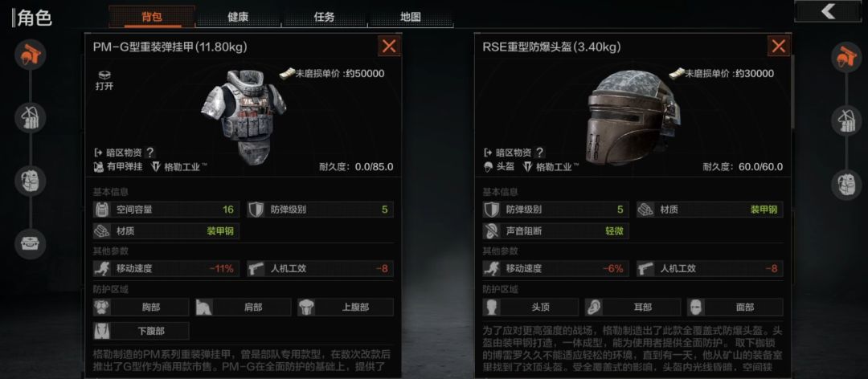Select the 背包 tab
This screenshot has height=379, width=868.
(x=152, y=17)
